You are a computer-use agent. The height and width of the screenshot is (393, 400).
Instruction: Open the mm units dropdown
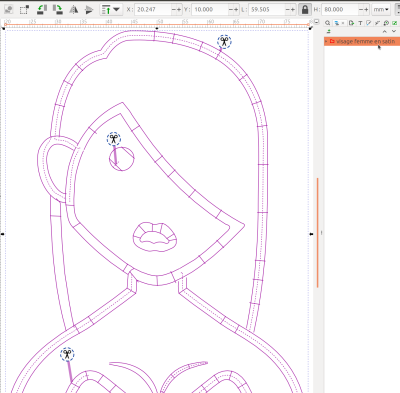coord(381,10)
